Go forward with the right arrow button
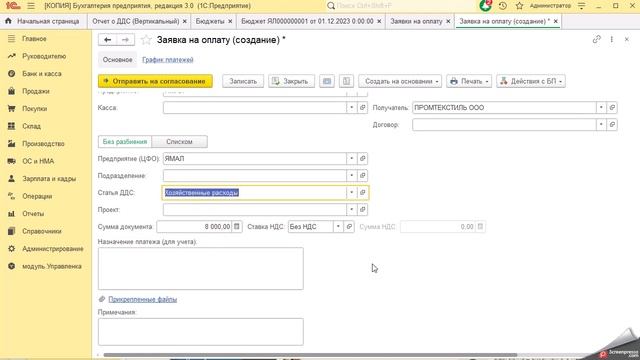The image size is (640, 360). [125, 40]
